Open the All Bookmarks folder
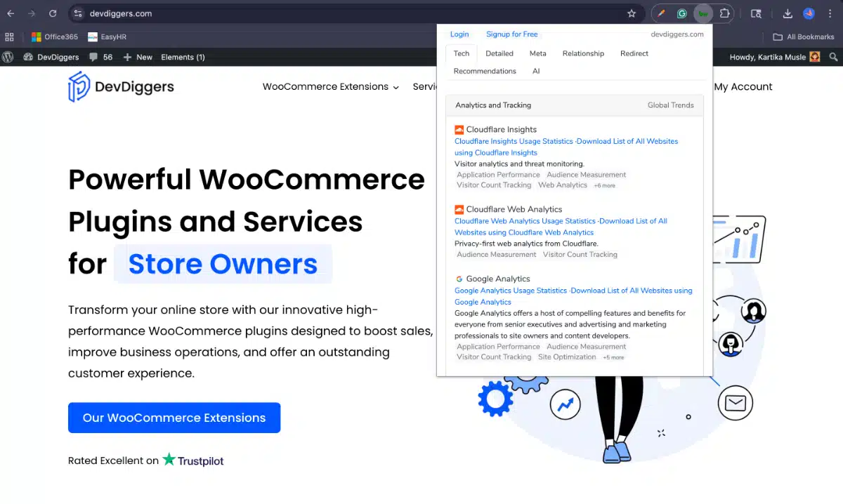The image size is (843, 504). 803,37
